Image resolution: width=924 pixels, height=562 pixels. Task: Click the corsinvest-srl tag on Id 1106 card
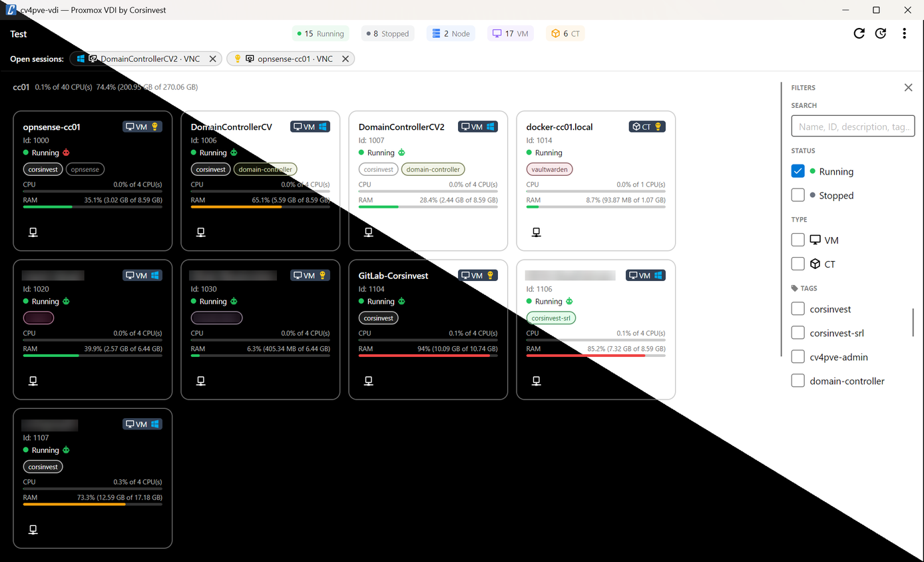pyautogui.click(x=551, y=318)
